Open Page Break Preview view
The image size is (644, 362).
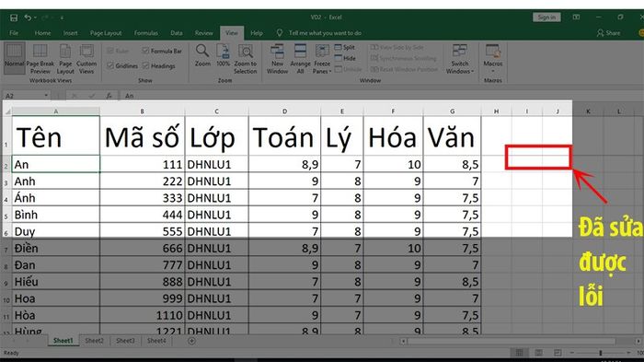pyautogui.click(x=40, y=59)
